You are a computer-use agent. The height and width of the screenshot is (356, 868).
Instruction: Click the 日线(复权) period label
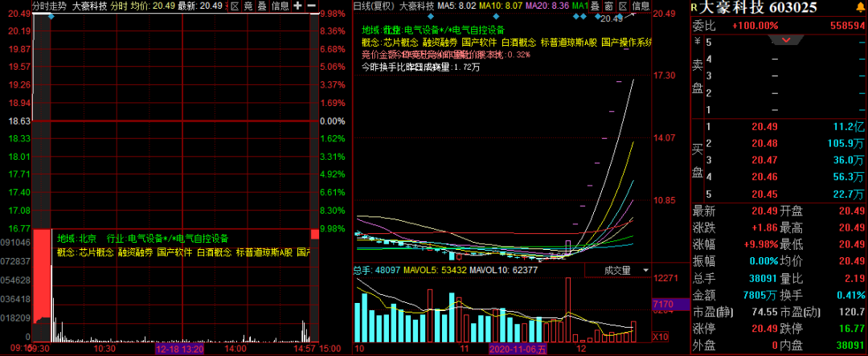pos(375,6)
